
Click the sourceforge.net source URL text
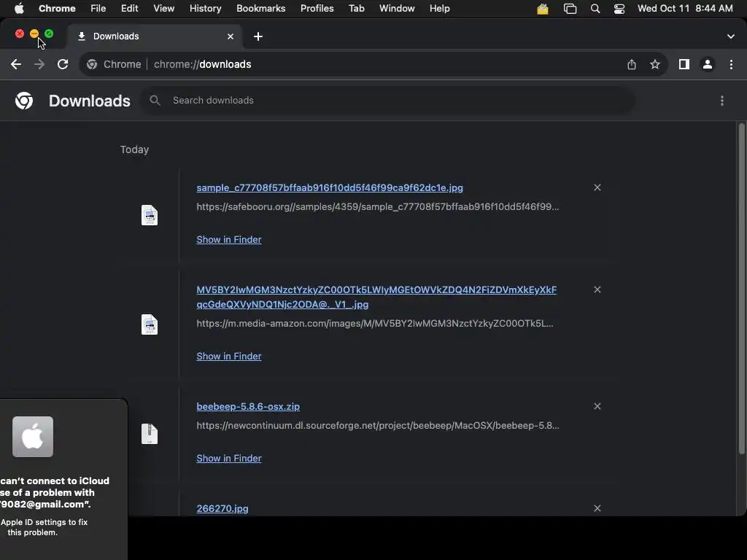pos(378,425)
